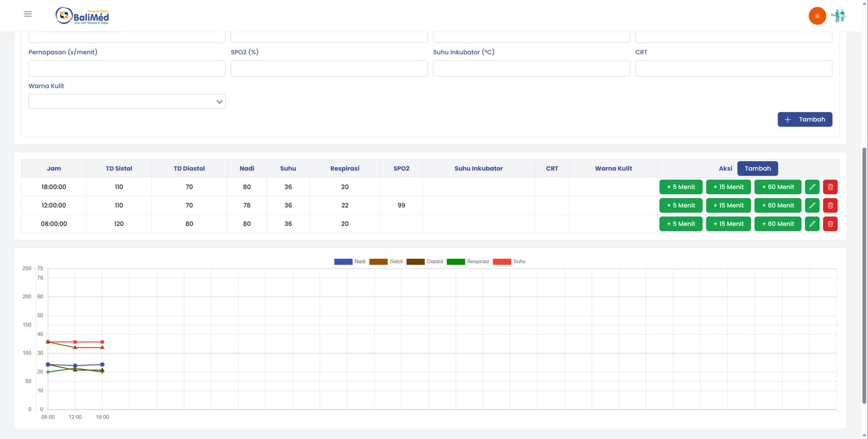Click the orange sun icon in the header
This screenshot has width=868, height=439.
[817, 15]
